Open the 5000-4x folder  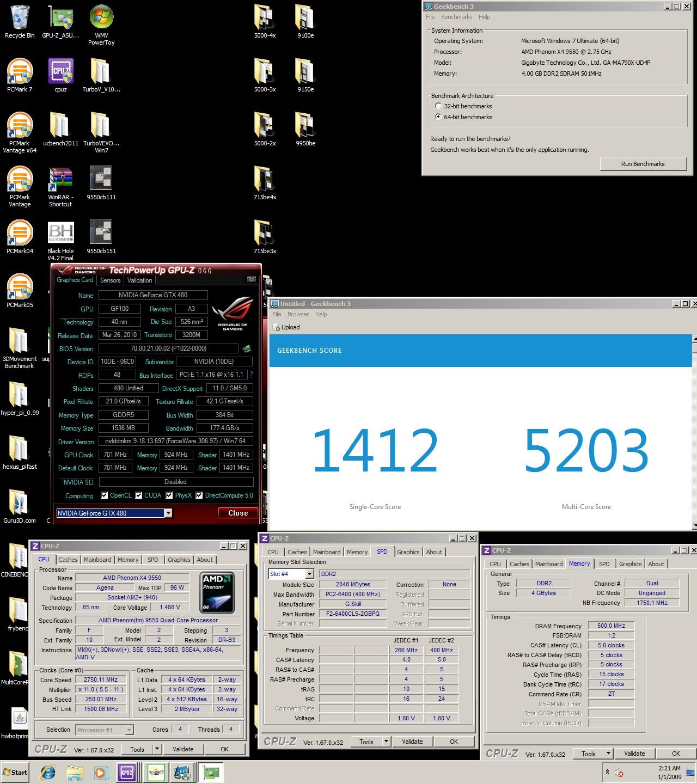265,22
